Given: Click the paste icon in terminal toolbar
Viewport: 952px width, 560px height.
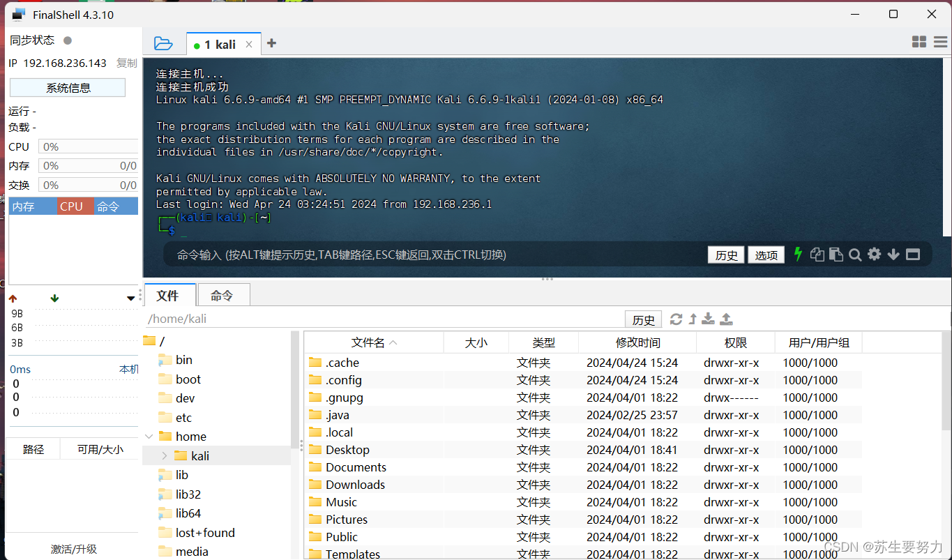Looking at the screenshot, I should [x=836, y=255].
